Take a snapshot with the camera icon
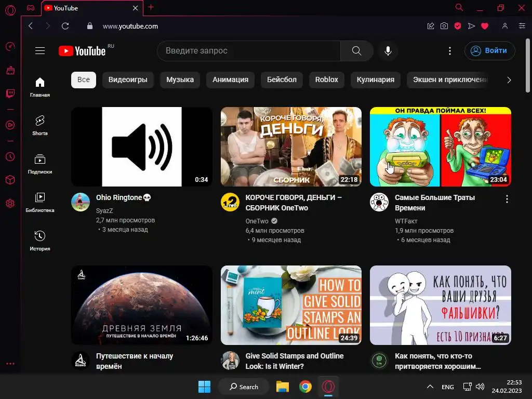 tap(444, 26)
